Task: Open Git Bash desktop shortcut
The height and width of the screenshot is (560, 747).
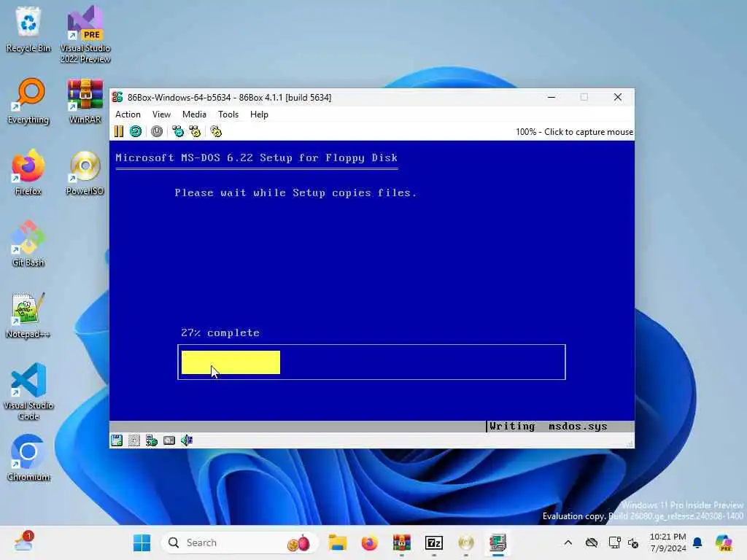Action: tap(28, 244)
